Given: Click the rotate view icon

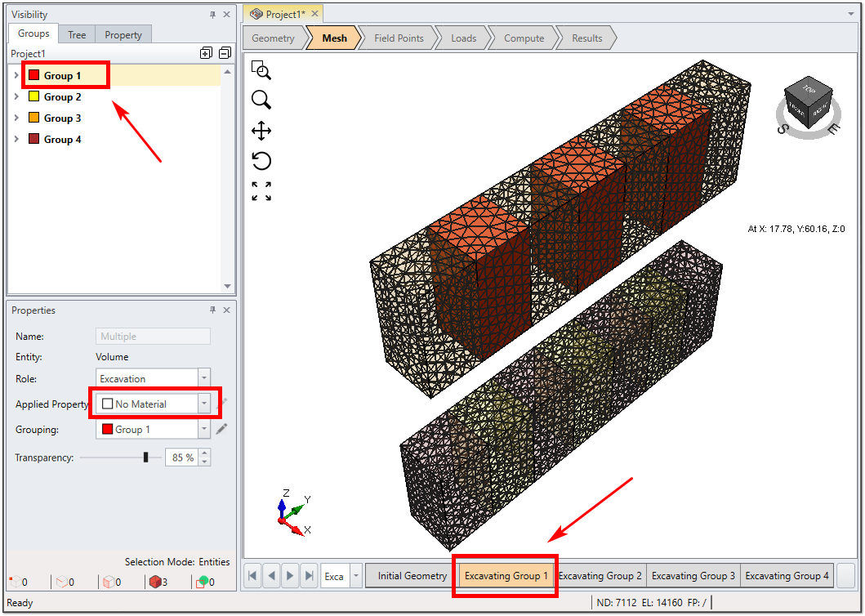Looking at the screenshot, I should (x=261, y=161).
